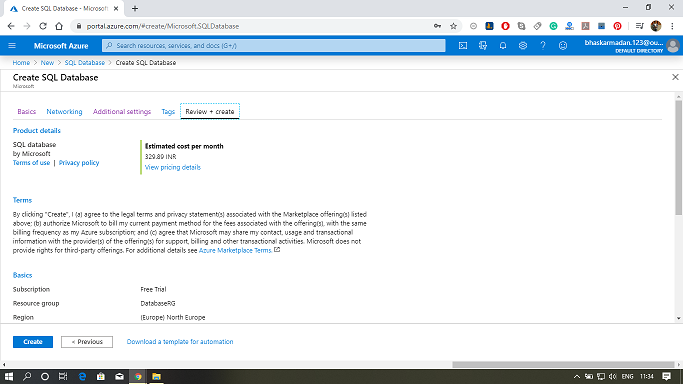Click the vertical scrollbar thumb of the blade
Viewport: 683px width, 384px height.
click(x=679, y=157)
